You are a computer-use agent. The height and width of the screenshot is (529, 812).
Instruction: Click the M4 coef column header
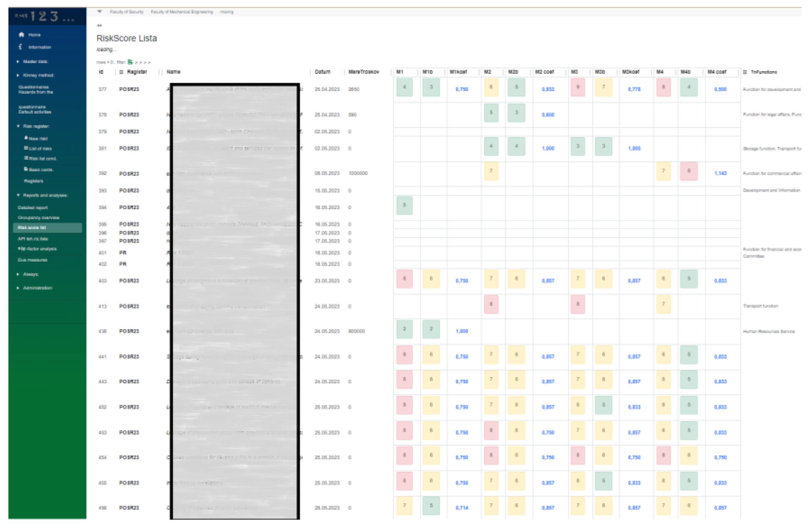pos(717,72)
